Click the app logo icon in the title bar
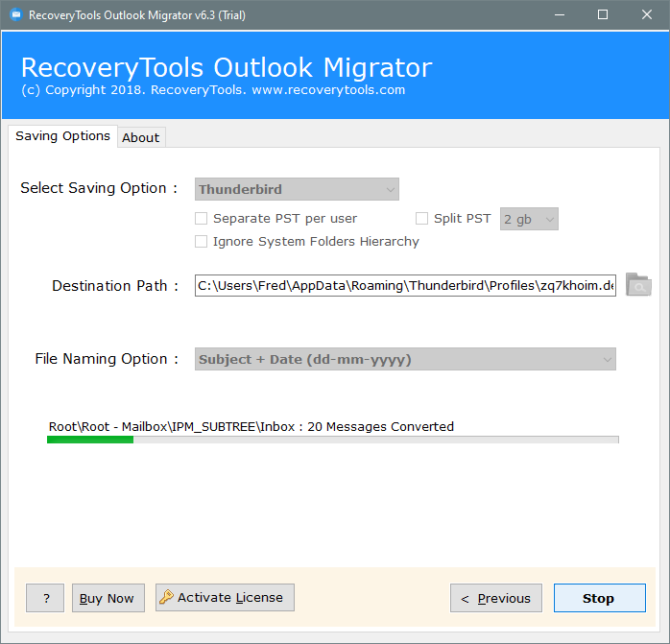Image resolution: width=670 pixels, height=644 pixels. coord(15,15)
